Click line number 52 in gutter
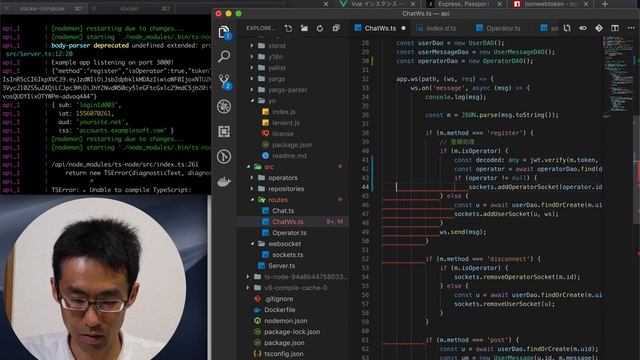This screenshot has width=640, height=360. (365, 259)
